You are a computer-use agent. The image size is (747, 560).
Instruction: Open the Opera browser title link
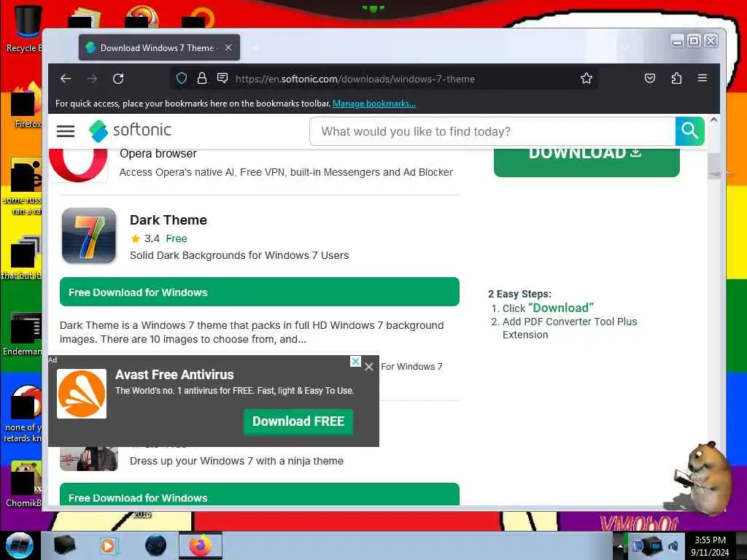(158, 153)
